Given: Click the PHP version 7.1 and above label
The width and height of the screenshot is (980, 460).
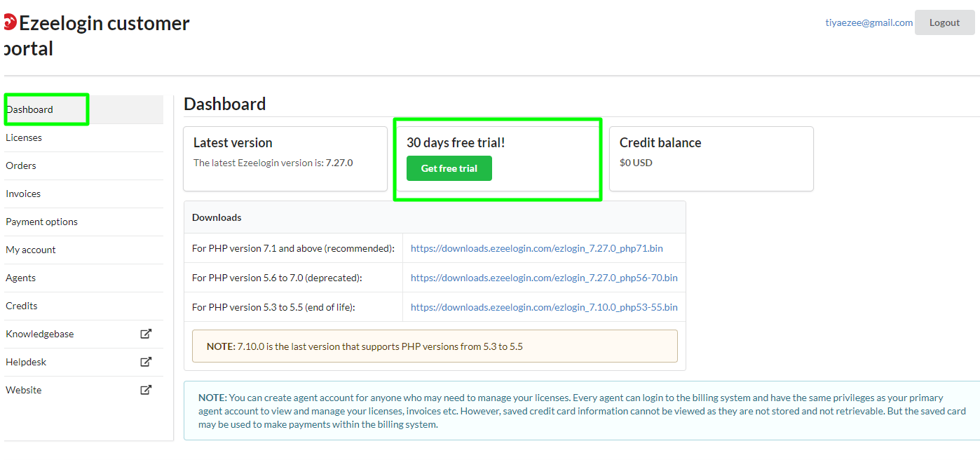Looking at the screenshot, I should 293,248.
